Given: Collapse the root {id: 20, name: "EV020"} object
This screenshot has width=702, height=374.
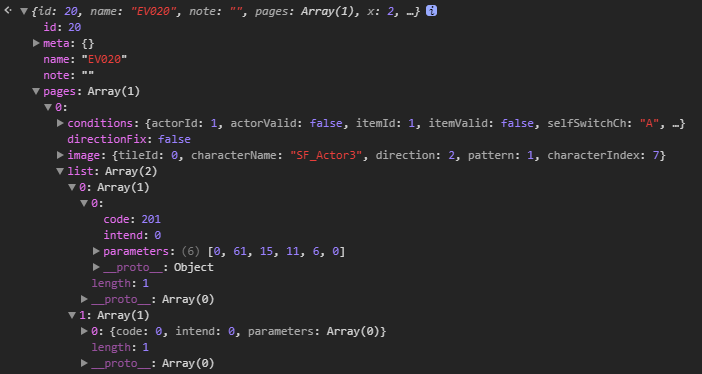Looking at the screenshot, I should (24, 11).
